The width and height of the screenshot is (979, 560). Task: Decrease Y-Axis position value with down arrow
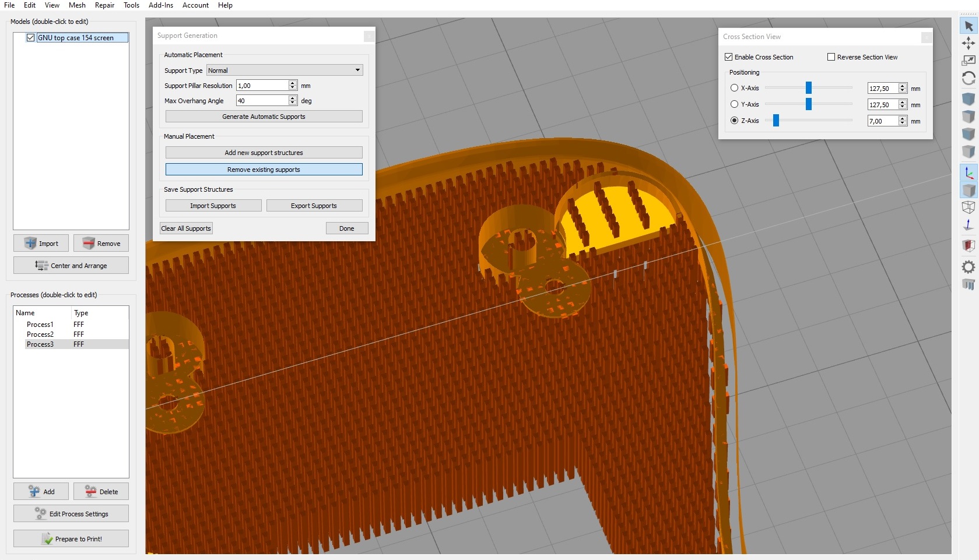903,107
